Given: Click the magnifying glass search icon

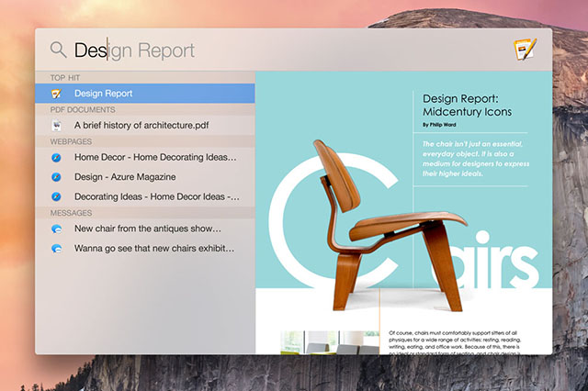Looking at the screenshot, I should click(58, 50).
